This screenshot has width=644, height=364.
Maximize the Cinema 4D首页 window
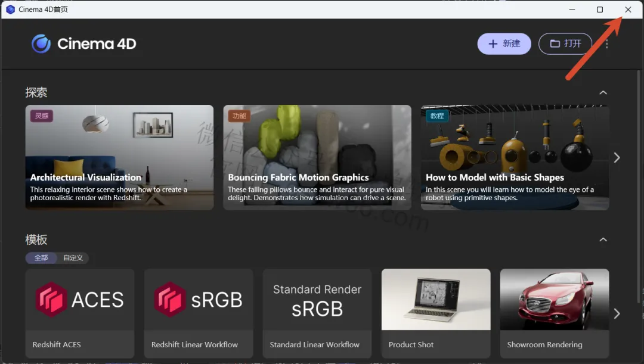tap(600, 10)
